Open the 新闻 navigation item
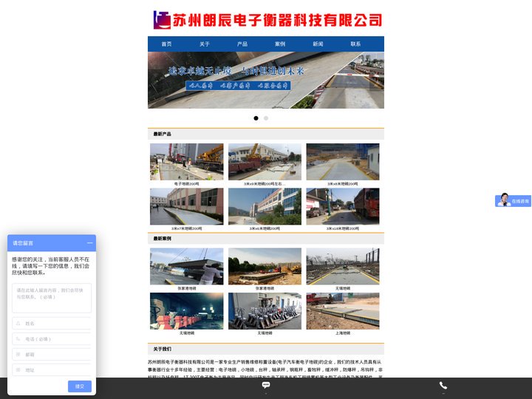 coord(318,44)
